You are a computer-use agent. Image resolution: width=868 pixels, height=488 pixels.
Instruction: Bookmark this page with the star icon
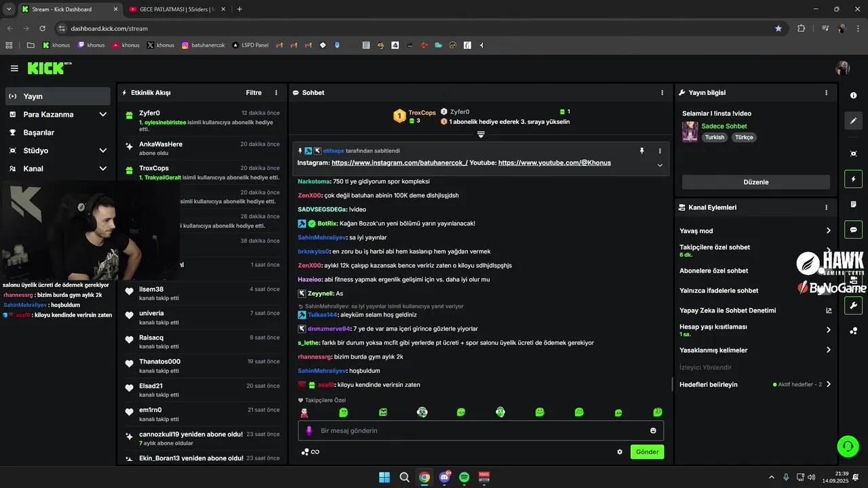[x=778, y=28]
